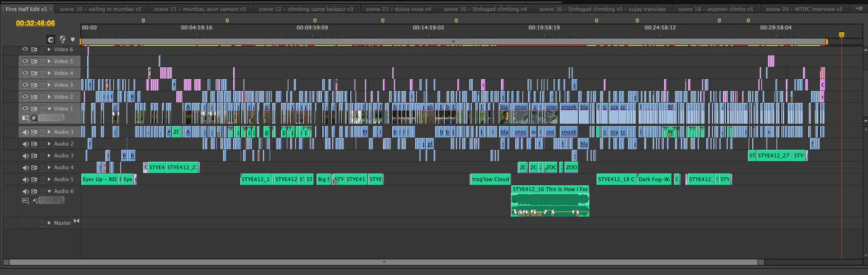Toggle sync lock for Video 3
Image resolution: width=868 pixels, height=275 pixels.
click(34, 85)
